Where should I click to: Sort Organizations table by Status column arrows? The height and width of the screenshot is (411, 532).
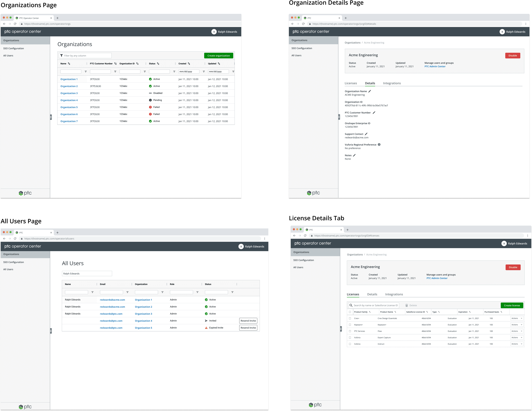158,64
